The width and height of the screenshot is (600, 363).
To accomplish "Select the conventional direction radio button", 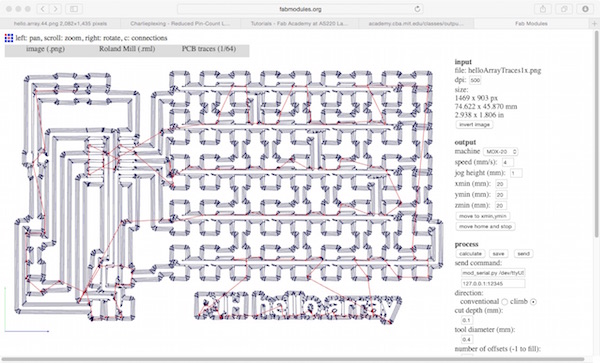I will pyautogui.click(x=504, y=302).
